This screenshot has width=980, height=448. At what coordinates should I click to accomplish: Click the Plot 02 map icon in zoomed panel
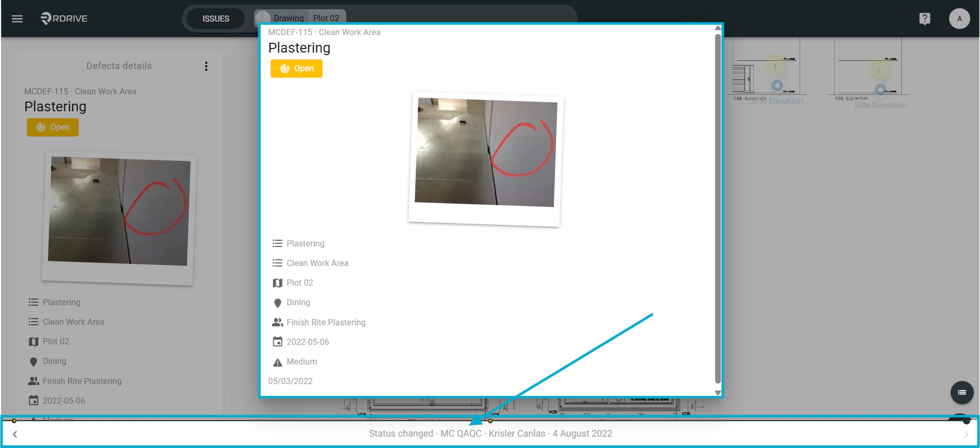(x=277, y=283)
